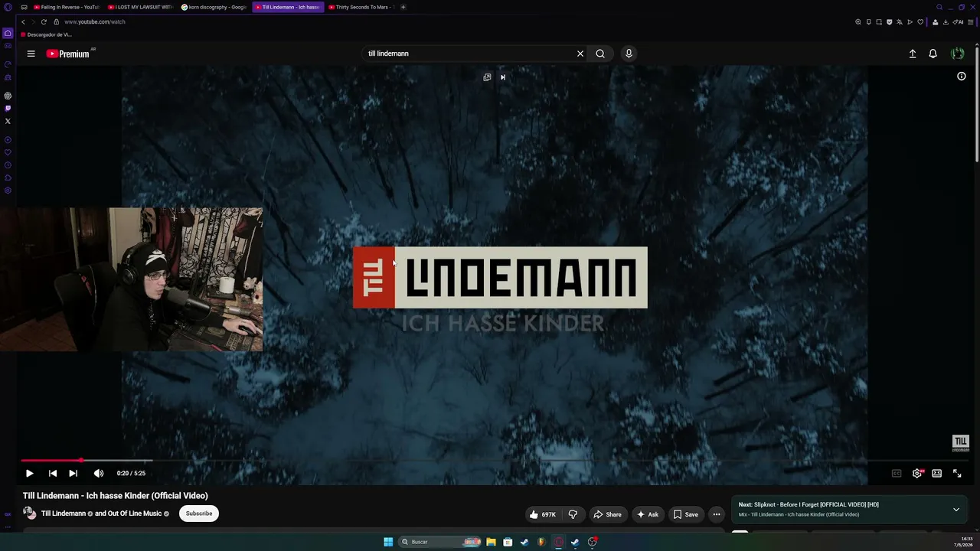The width and height of the screenshot is (980, 551).
Task: Add page to bookmarks with the heart icon
Action: point(920,21)
